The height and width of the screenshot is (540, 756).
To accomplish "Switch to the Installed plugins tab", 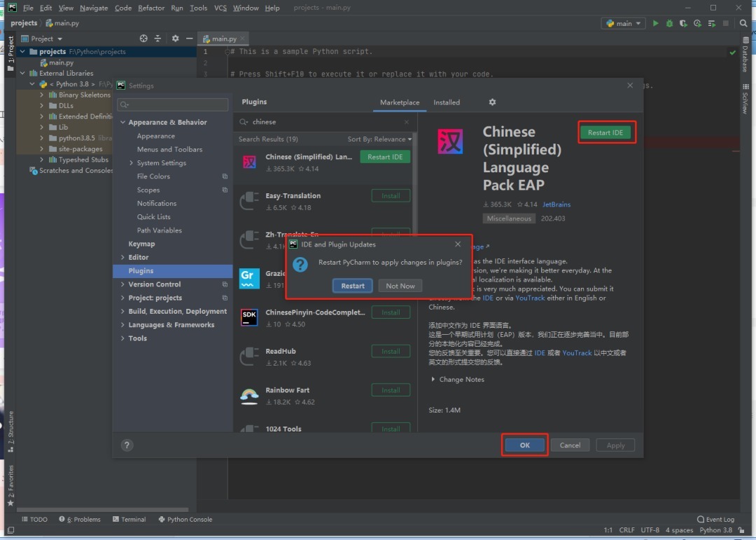I will [x=447, y=102].
